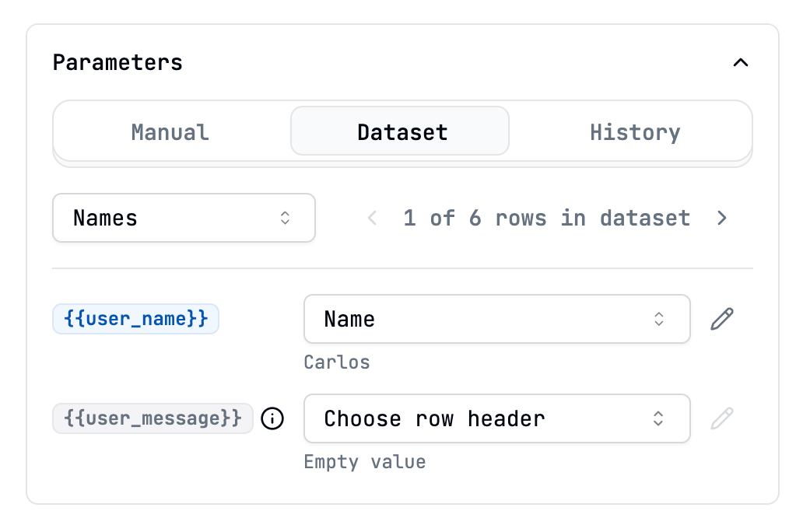Image resolution: width=803 pixels, height=532 pixels.
Task: Click the next row arrow
Action: [722, 218]
